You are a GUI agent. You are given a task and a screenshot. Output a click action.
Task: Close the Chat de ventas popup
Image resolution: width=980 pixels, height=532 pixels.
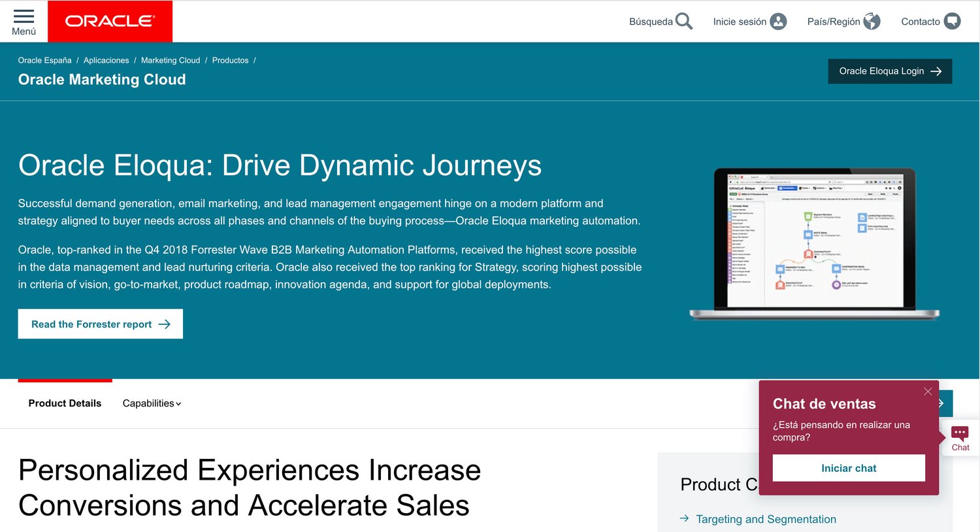tap(928, 391)
